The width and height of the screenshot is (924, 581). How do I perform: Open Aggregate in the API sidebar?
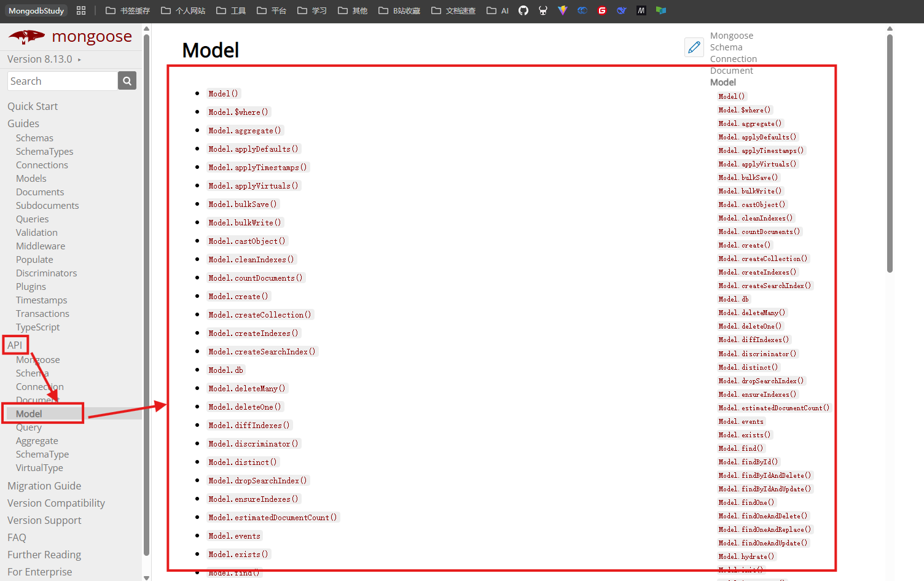click(x=37, y=441)
